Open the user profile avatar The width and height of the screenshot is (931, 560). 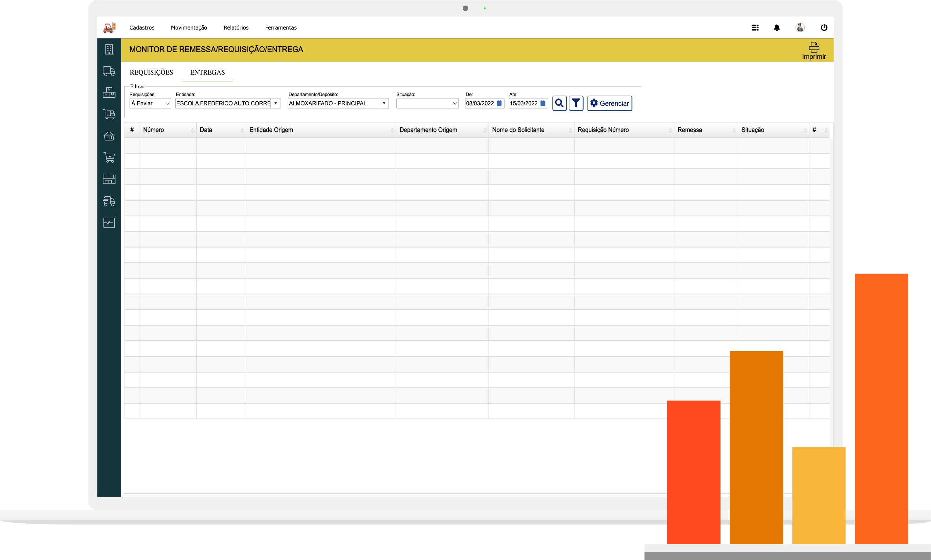click(800, 28)
